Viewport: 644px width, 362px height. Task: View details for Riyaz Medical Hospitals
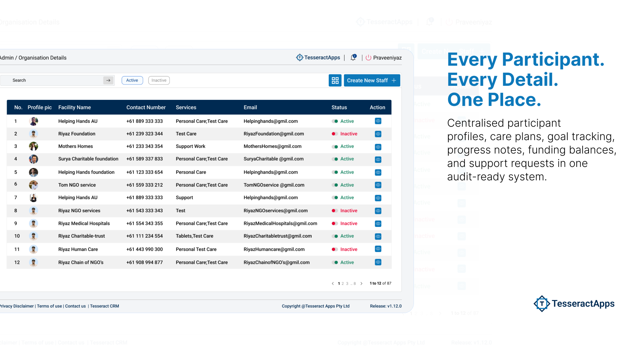[378, 224]
